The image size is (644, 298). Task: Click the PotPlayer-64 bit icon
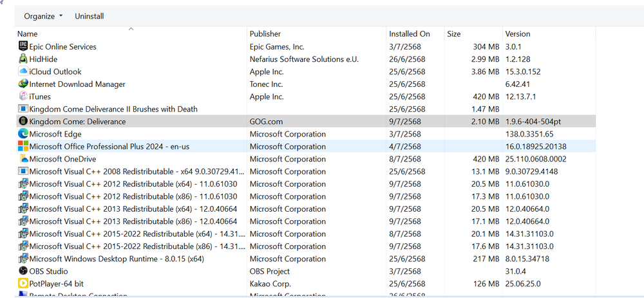tap(23, 284)
